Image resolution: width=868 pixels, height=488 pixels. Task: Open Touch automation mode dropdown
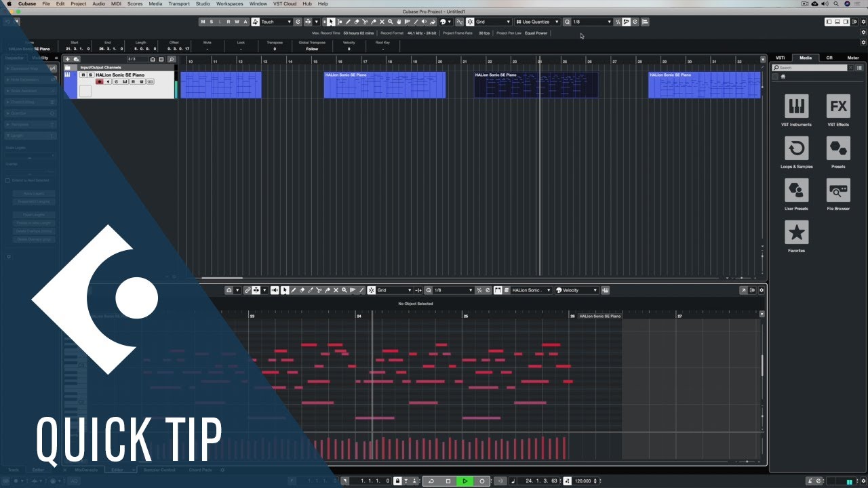tap(276, 22)
